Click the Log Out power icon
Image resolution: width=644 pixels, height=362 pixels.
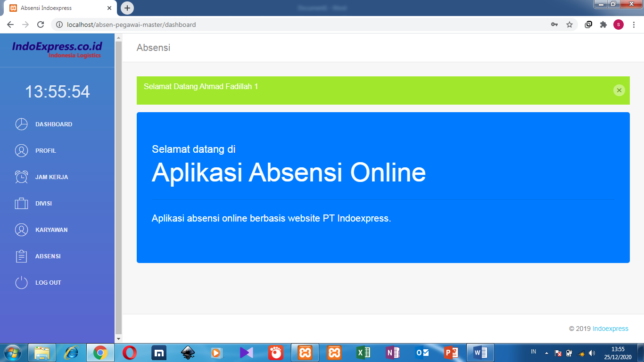click(x=21, y=282)
